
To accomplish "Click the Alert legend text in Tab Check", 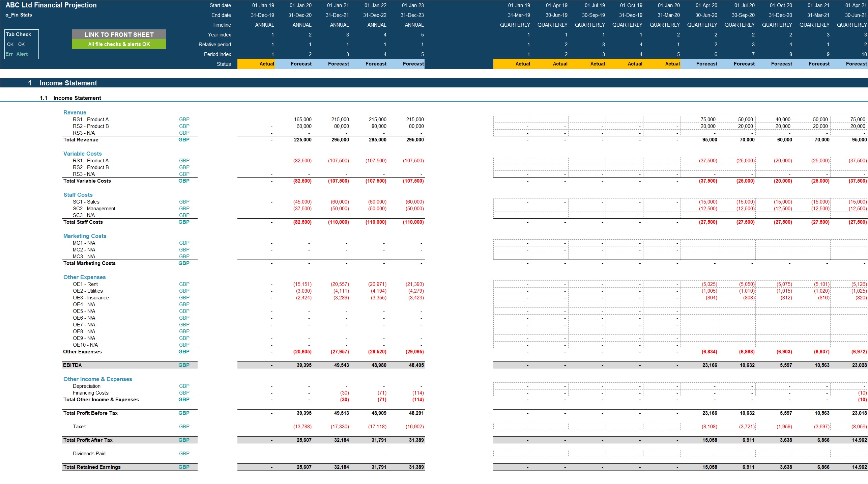I will 22,54.
